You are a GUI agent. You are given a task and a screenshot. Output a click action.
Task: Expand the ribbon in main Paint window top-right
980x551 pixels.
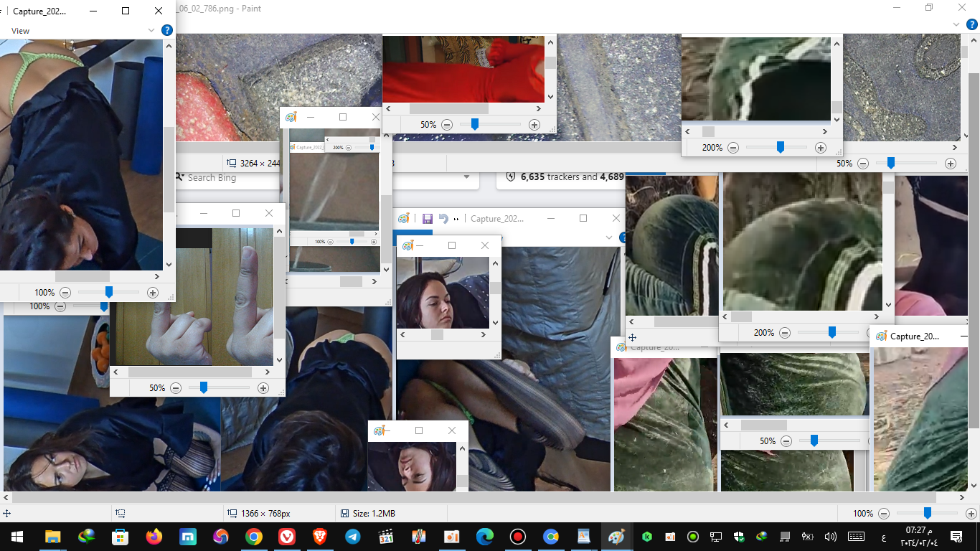(x=955, y=24)
